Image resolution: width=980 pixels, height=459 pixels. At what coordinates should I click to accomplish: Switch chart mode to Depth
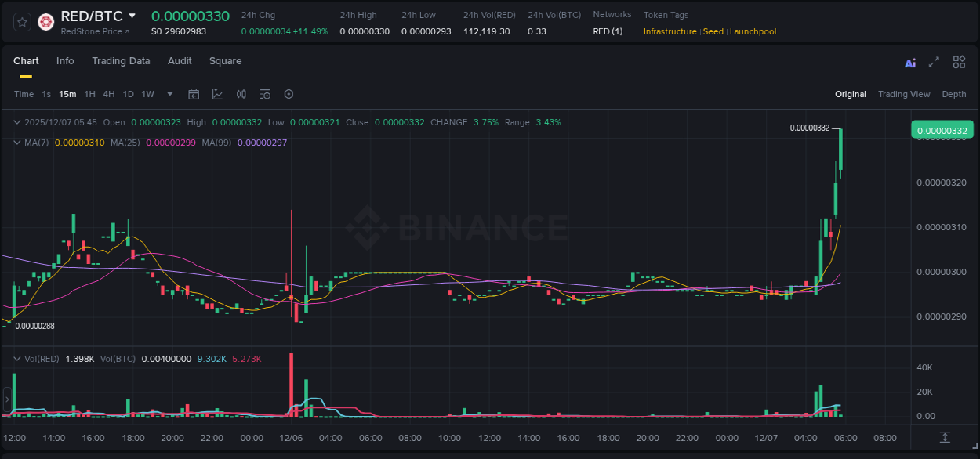pyautogui.click(x=953, y=94)
